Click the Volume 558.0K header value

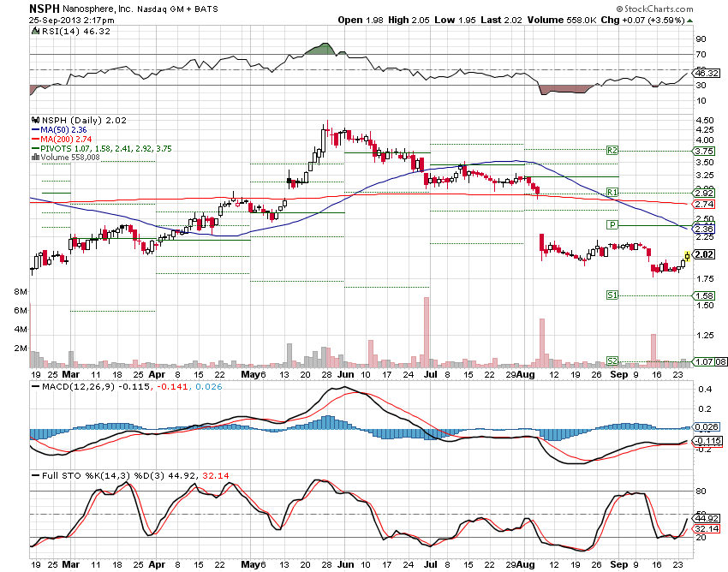pyautogui.click(x=562, y=20)
